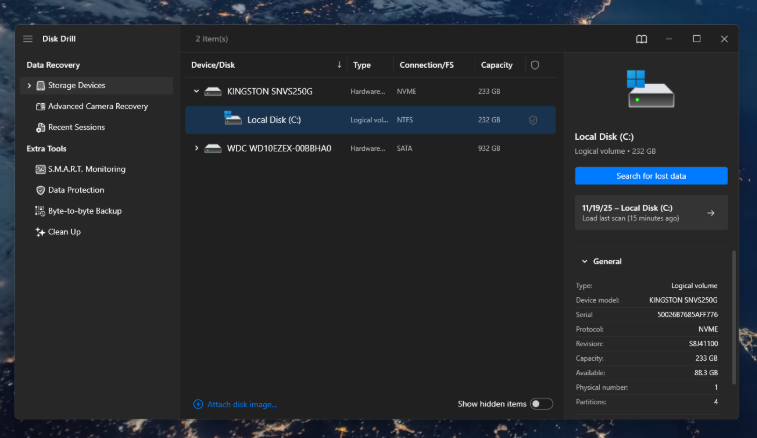
Task: Expand the WDC WD10EZEX-00BBHA0 disk
Action: click(196, 148)
